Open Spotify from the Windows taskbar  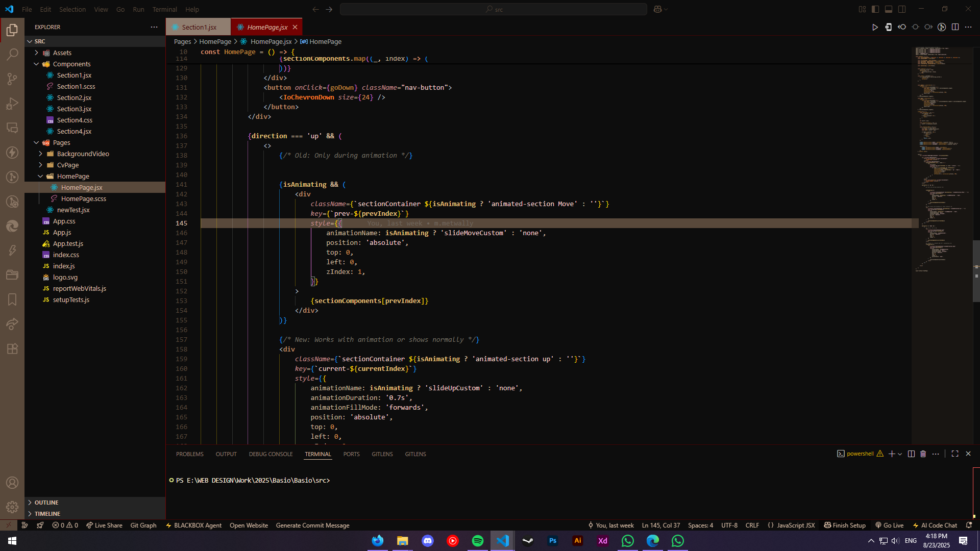coord(478,541)
